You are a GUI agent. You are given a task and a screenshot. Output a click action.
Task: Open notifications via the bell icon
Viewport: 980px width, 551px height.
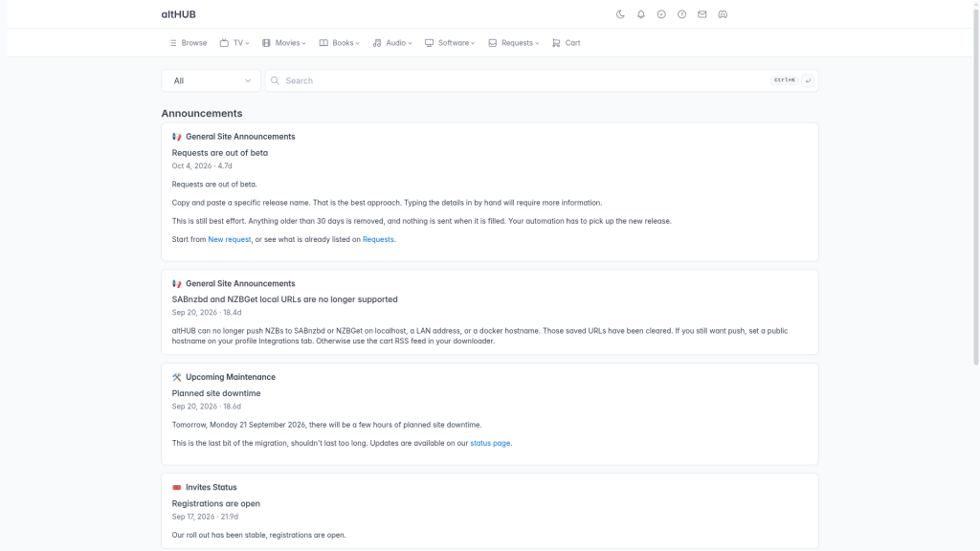[640, 14]
